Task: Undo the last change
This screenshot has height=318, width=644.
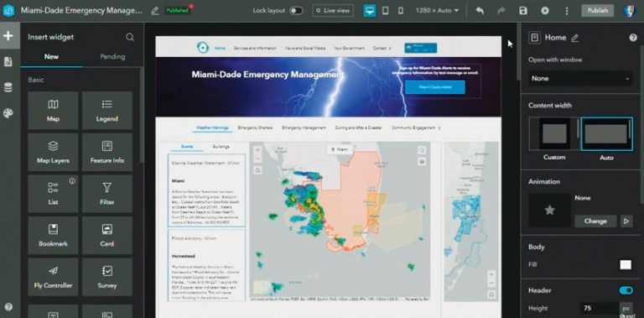Action: (480, 11)
